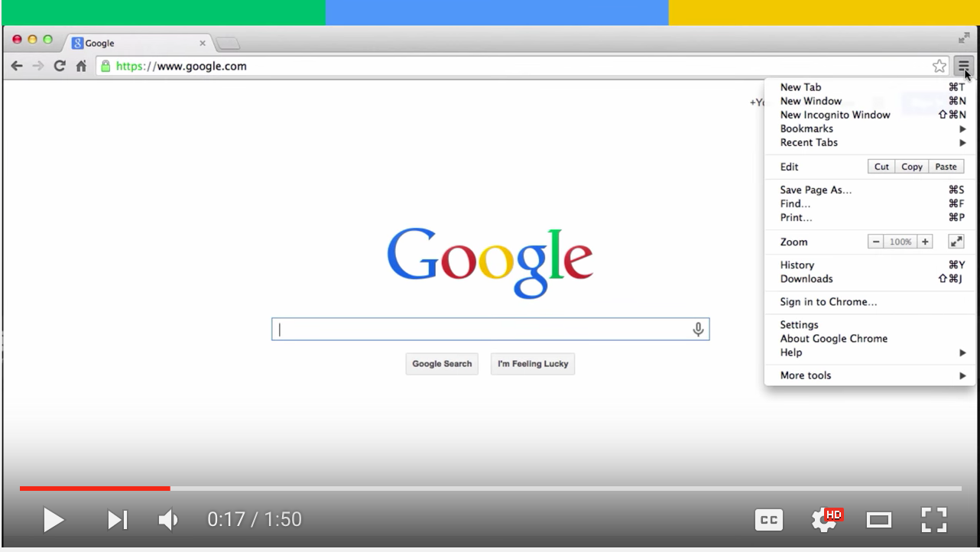Viewport: 980px width, 552px height.
Task: Click the browser forward arrow
Action: pos(38,67)
